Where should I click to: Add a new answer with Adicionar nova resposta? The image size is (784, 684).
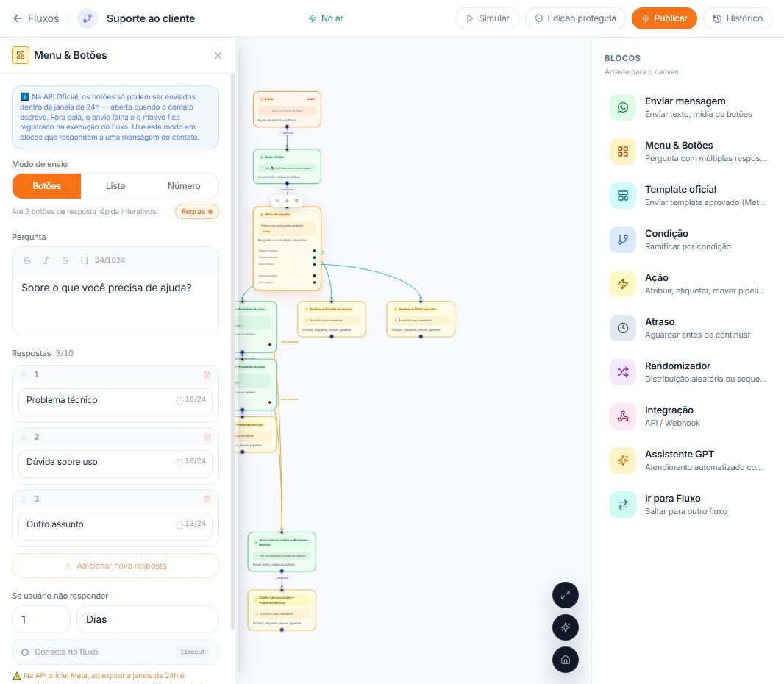(x=115, y=566)
